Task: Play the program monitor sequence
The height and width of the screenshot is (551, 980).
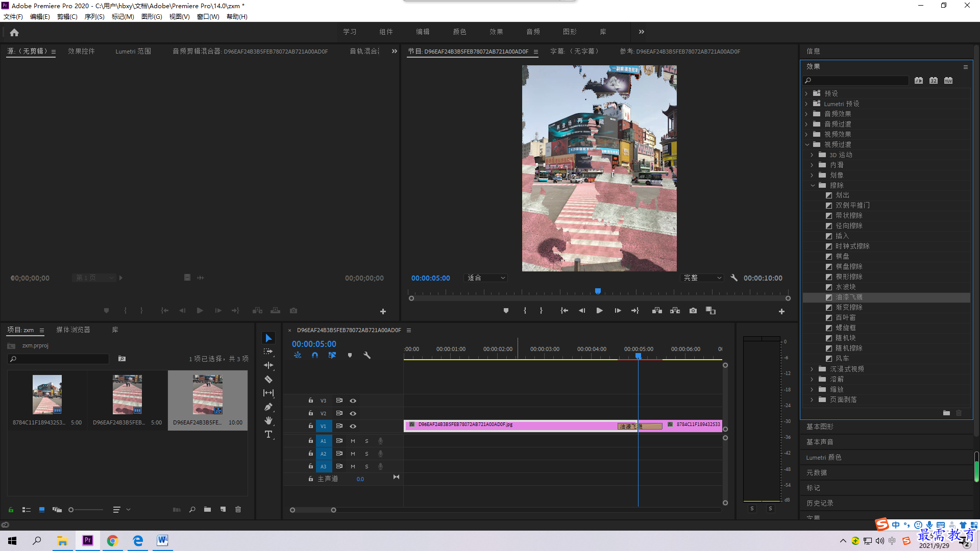Action: [x=600, y=311]
